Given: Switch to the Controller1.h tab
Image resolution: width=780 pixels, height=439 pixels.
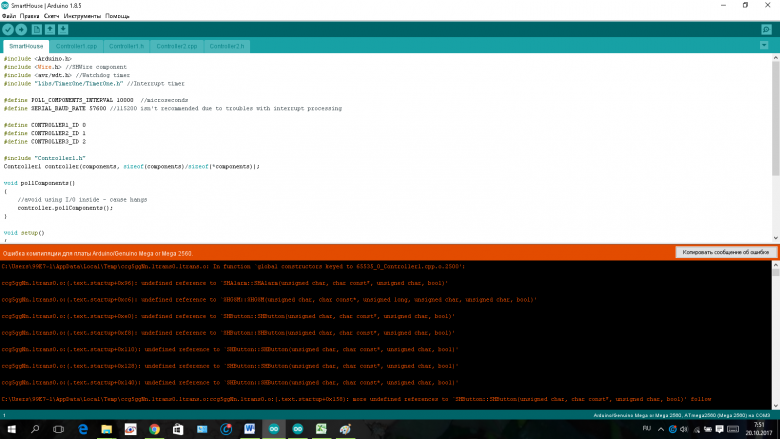Looking at the screenshot, I should tap(126, 46).
